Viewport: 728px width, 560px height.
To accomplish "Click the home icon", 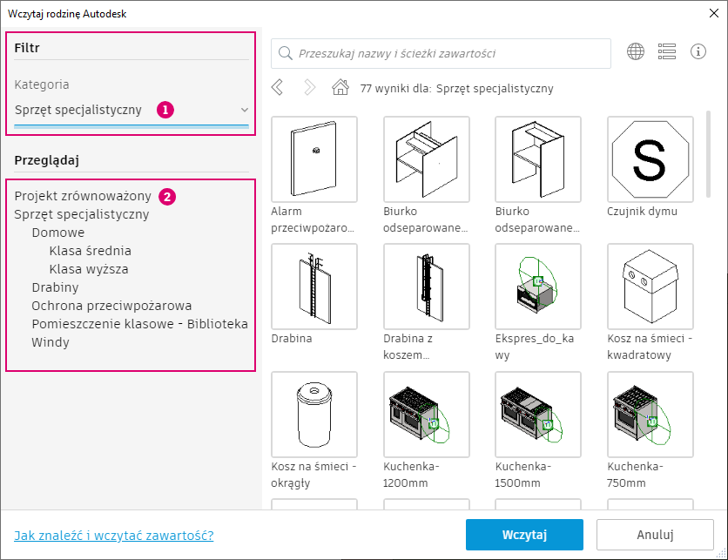I will [x=340, y=87].
